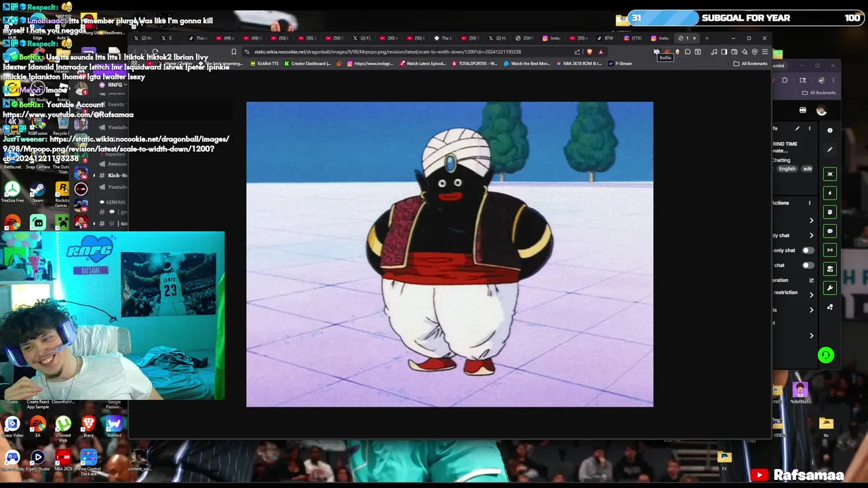Toggle the '-only chat' switch in Actions
The height and width of the screenshot is (488, 868).
pyautogui.click(x=808, y=250)
